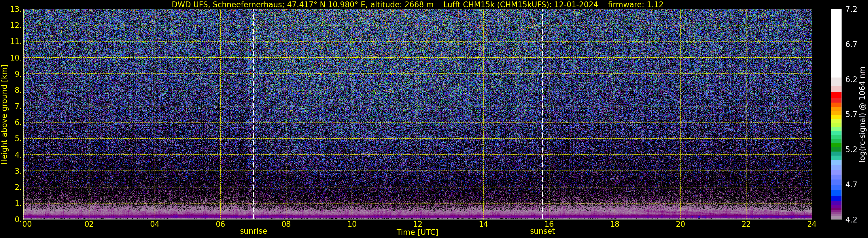Click the 'sunset' label below the axis
The image size is (868, 238).
point(542,231)
